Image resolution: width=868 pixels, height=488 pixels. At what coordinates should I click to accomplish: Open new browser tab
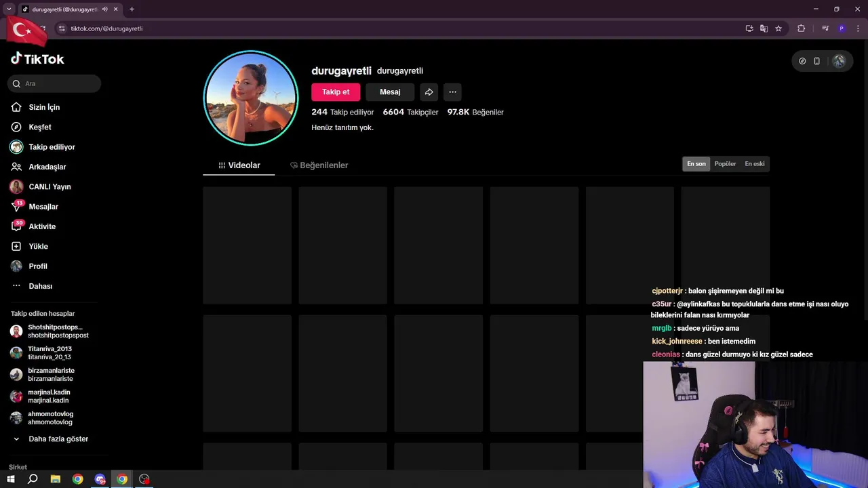pos(132,9)
